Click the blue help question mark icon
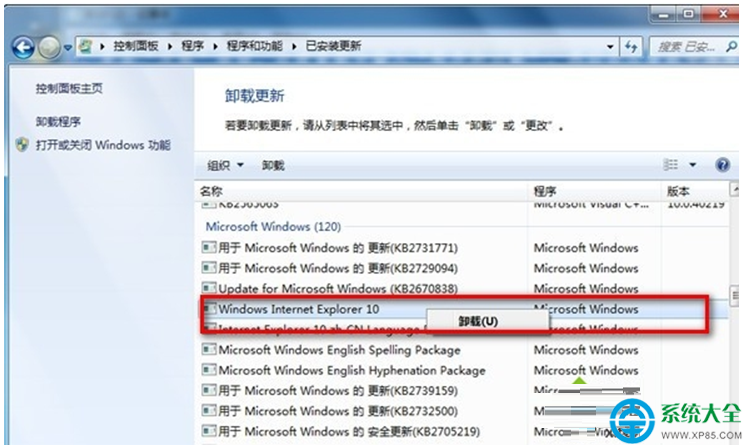 click(722, 165)
